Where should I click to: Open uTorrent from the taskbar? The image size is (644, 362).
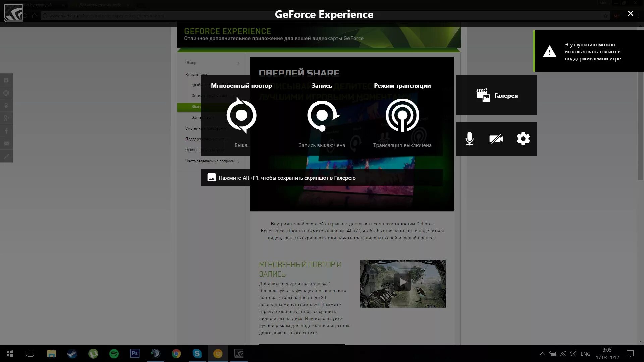point(93,354)
